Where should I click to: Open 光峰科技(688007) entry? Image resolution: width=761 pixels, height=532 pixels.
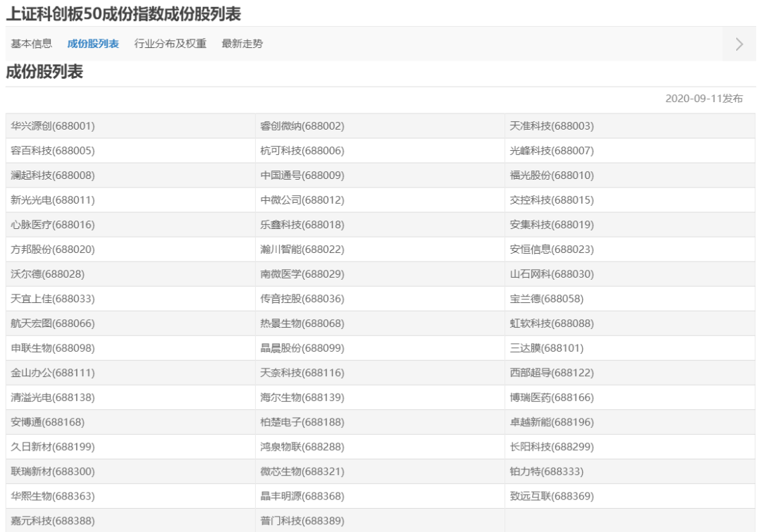(x=552, y=151)
